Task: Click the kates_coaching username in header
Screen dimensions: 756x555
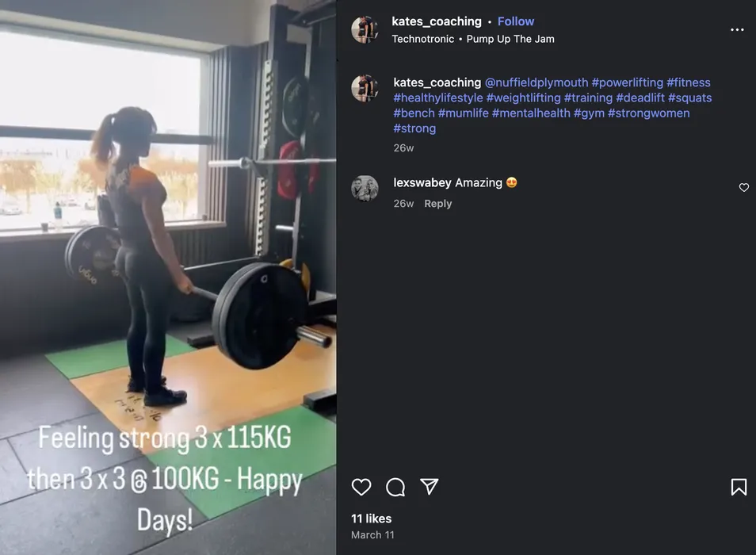Action: tap(437, 21)
